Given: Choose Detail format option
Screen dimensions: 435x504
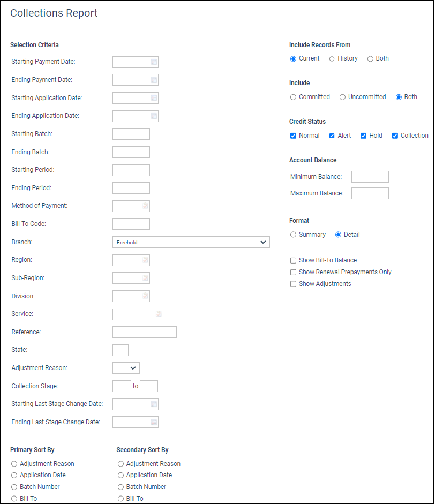Looking at the screenshot, I should [x=338, y=235].
